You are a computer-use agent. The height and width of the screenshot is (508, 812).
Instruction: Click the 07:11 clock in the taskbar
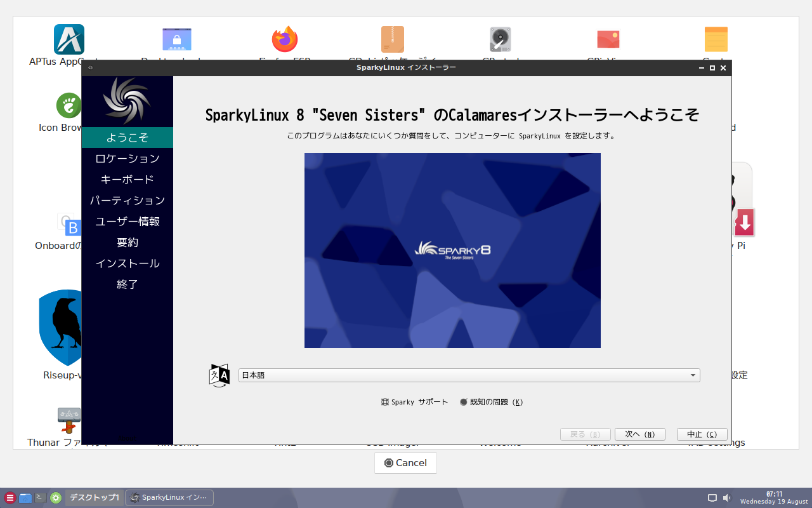click(x=774, y=494)
